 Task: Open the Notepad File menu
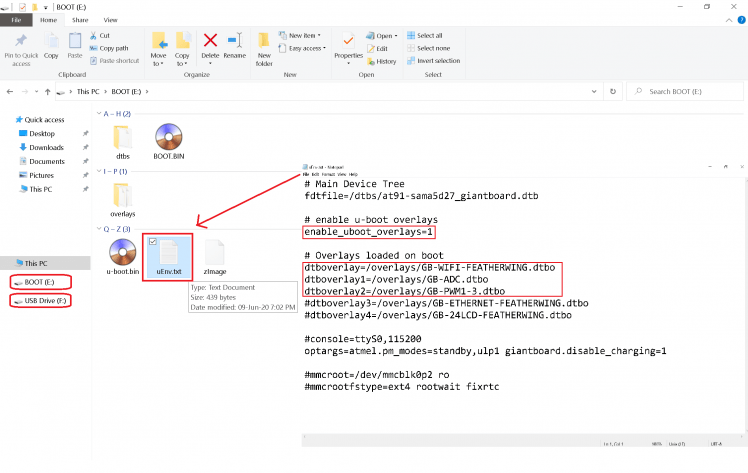point(306,175)
